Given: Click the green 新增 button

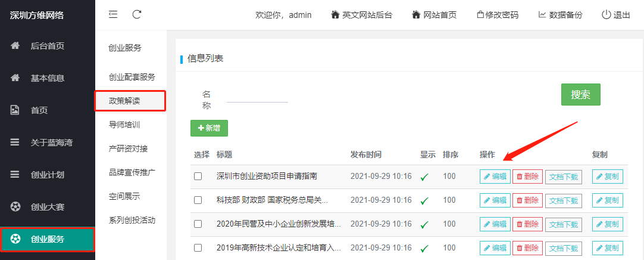Looking at the screenshot, I should tap(209, 128).
